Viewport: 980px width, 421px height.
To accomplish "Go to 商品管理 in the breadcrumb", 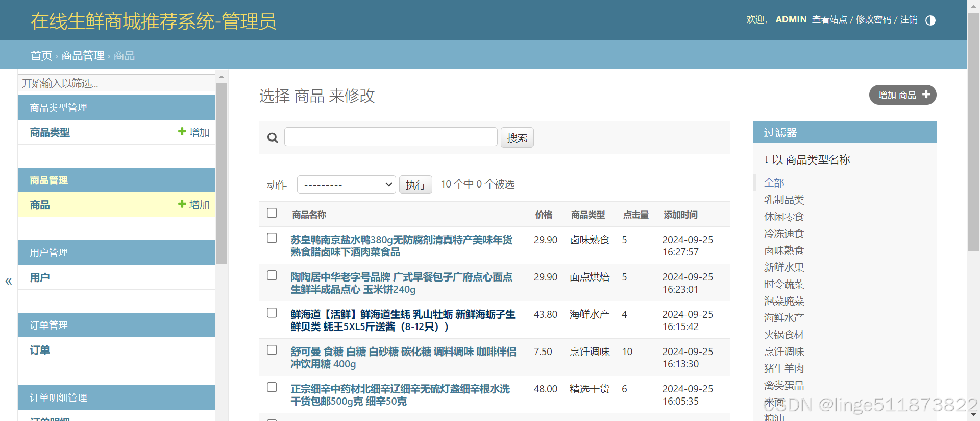I will 83,55.
